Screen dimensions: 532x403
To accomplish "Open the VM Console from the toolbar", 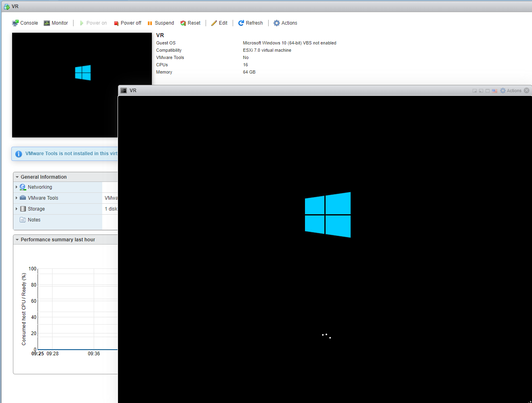I will (25, 23).
